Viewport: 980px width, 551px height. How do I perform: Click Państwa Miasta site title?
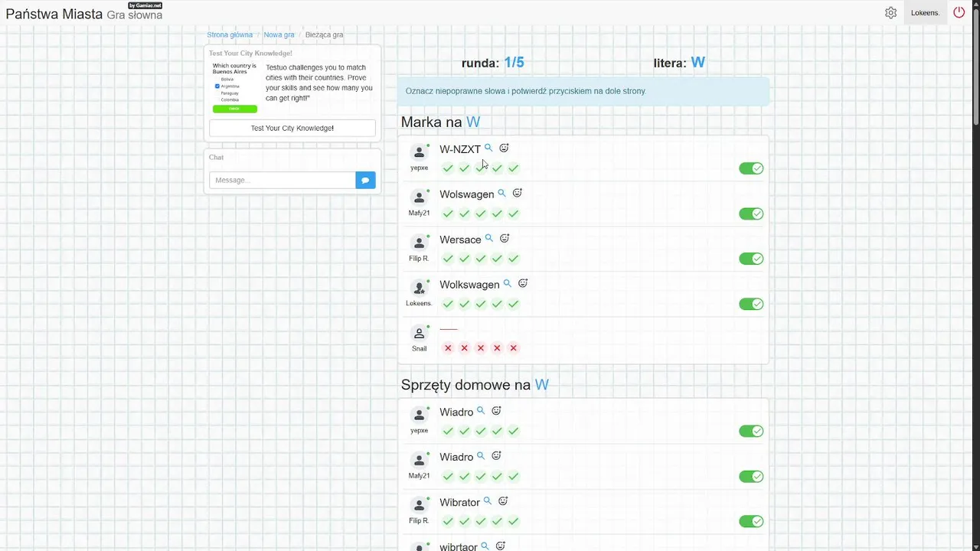[54, 14]
